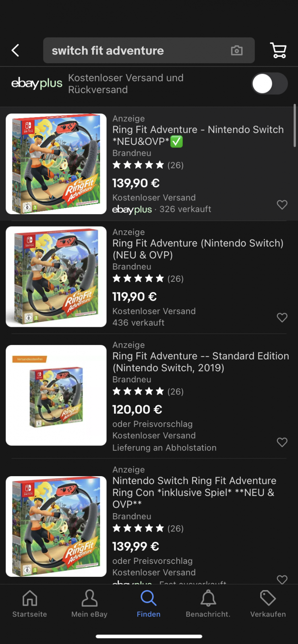Image resolution: width=298 pixels, height=644 pixels.
Task: Open the 'Ring Fit Adventure - Nintendo Switch *NEU&OVP*' listing
Action: point(198,135)
